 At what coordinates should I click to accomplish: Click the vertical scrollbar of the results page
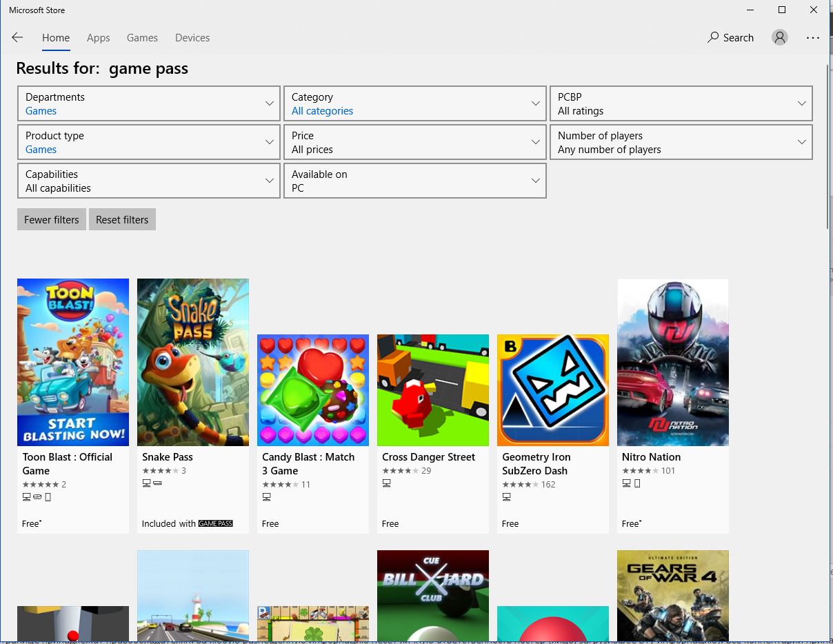pyautogui.click(x=827, y=147)
